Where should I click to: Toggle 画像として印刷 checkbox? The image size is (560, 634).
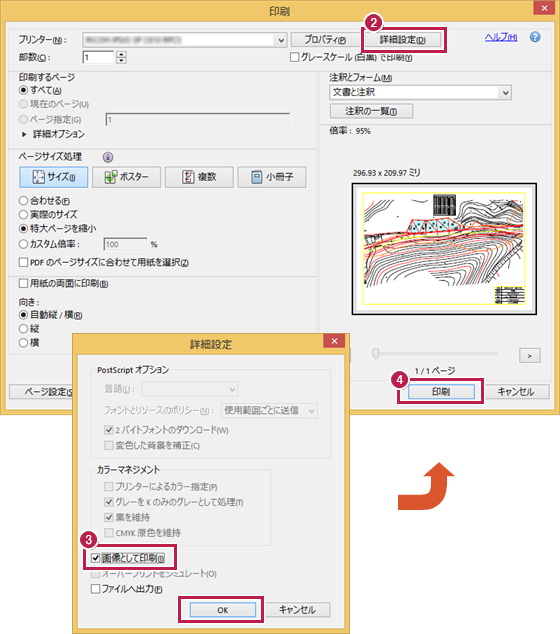(x=95, y=558)
